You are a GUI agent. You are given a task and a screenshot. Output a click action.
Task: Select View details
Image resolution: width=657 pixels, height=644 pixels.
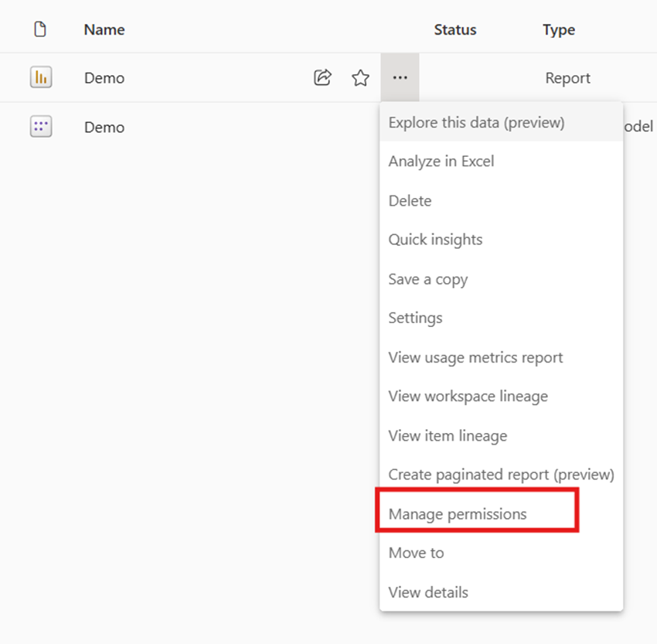pos(501,592)
